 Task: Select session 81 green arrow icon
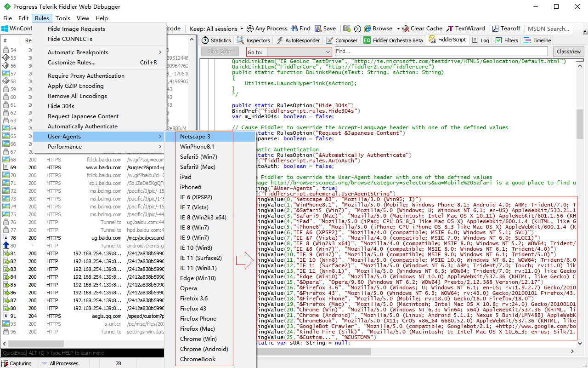tap(6, 253)
